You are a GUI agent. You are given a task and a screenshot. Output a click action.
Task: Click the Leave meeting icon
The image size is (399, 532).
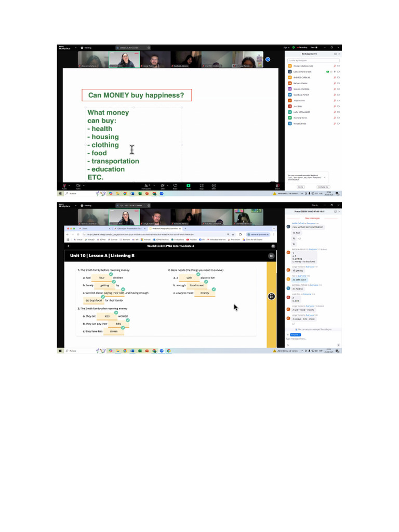(x=277, y=185)
